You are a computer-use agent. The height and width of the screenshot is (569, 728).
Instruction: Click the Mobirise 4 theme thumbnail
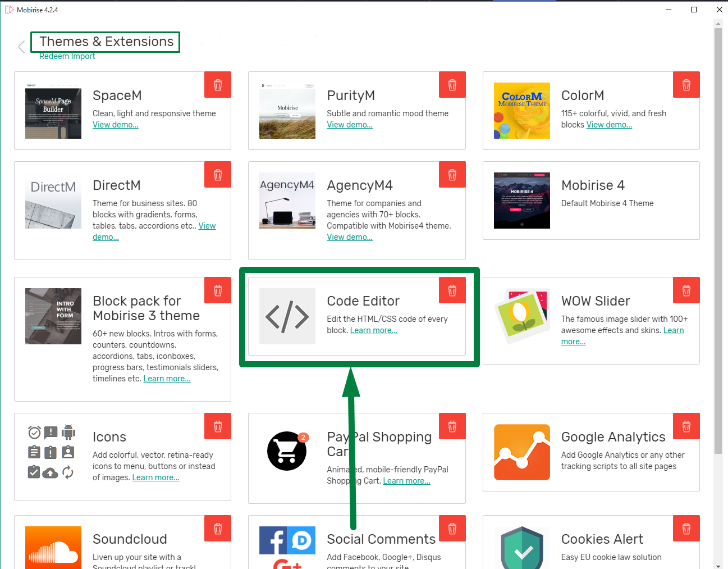pyautogui.click(x=521, y=201)
